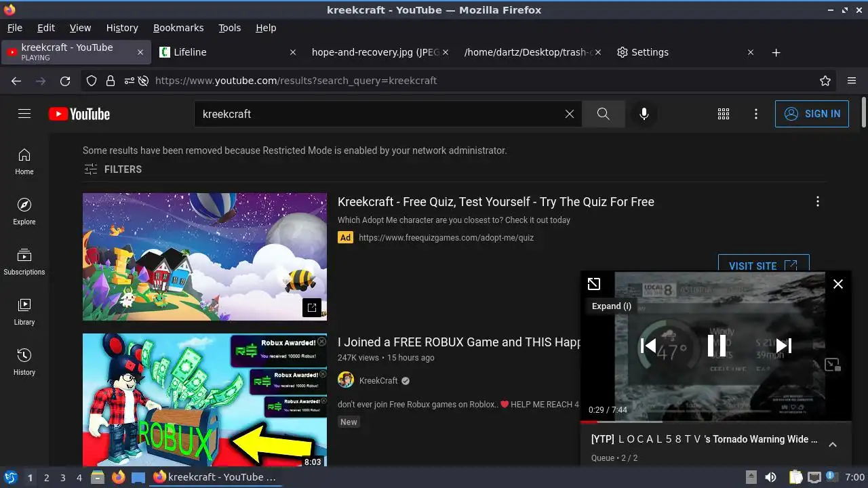868x488 pixels.
Task: Open the Tools menu
Action: tap(230, 28)
